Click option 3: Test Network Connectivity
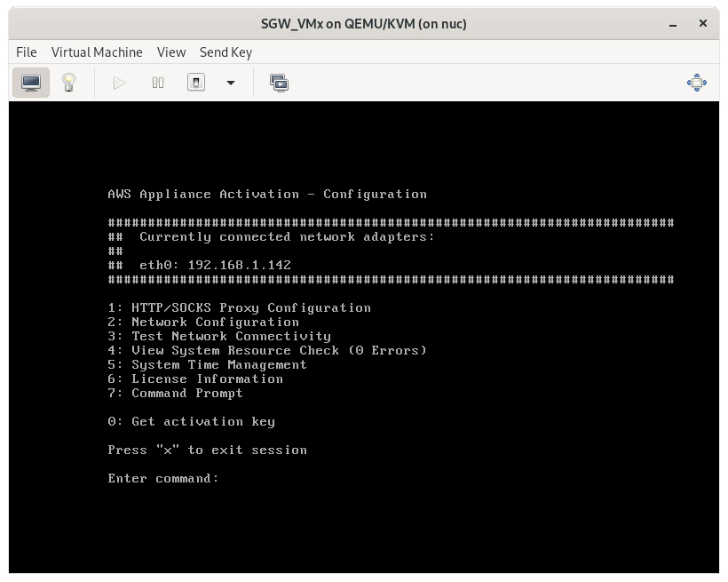Screen dimensions: 728x582 click(x=218, y=336)
